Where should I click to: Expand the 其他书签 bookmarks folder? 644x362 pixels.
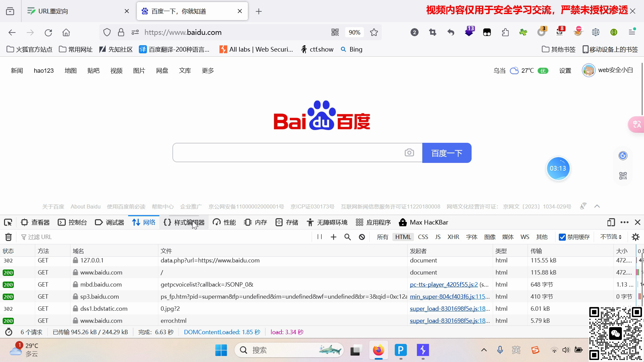pyautogui.click(x=559, y=50)
